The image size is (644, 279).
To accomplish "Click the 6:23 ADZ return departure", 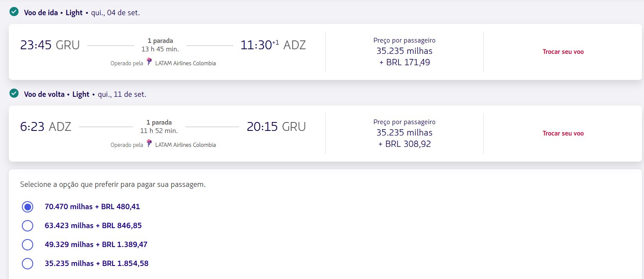I will (46, 127).
